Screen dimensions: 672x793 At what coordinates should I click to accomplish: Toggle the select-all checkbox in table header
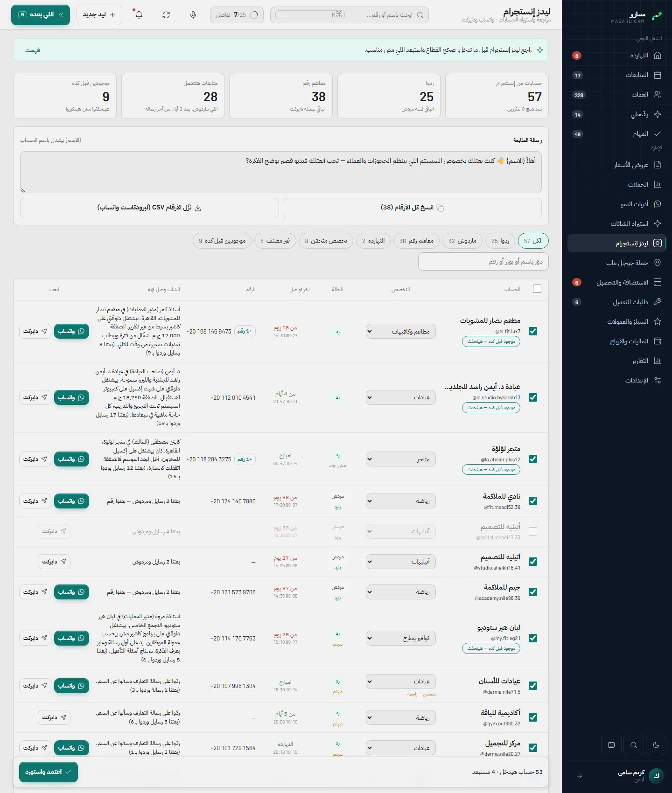pos(537,289)
